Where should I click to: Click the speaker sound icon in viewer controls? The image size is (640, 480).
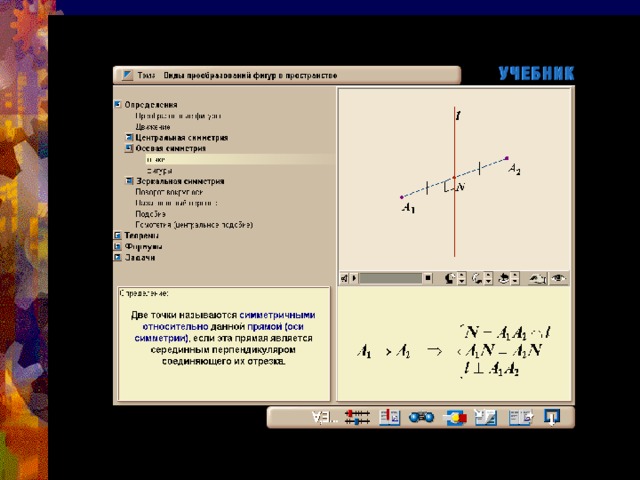344,278
